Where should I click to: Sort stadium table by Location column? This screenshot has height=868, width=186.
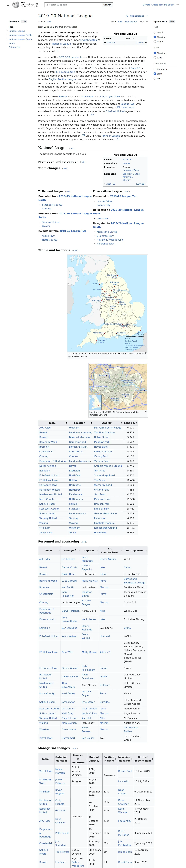[80, 423]
